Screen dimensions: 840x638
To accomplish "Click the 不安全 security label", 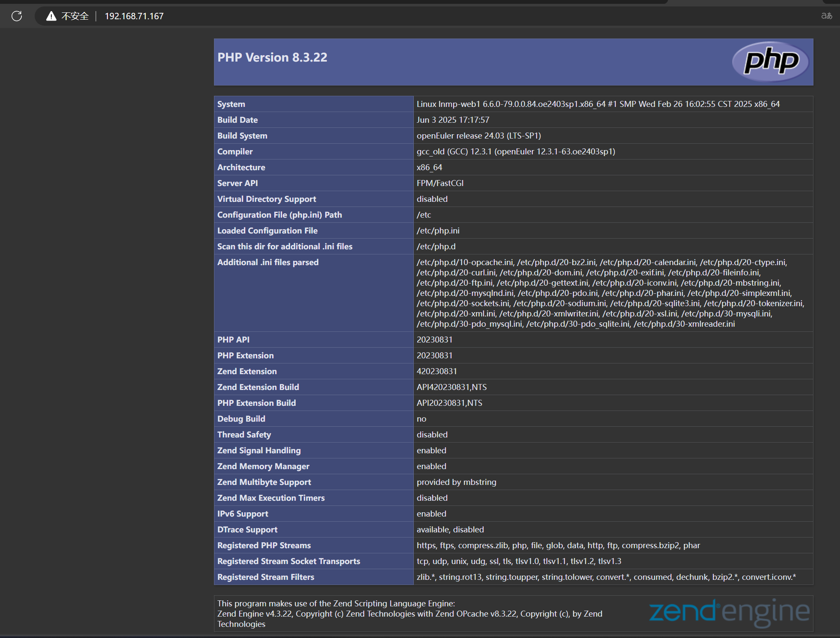I will [x=75, y=16].
